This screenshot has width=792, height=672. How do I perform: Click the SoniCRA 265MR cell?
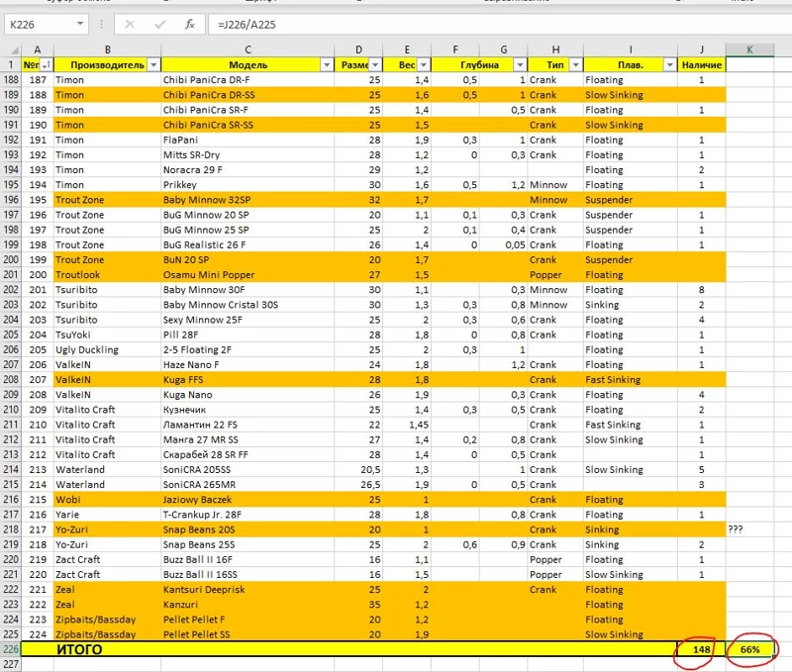(247, 485)
